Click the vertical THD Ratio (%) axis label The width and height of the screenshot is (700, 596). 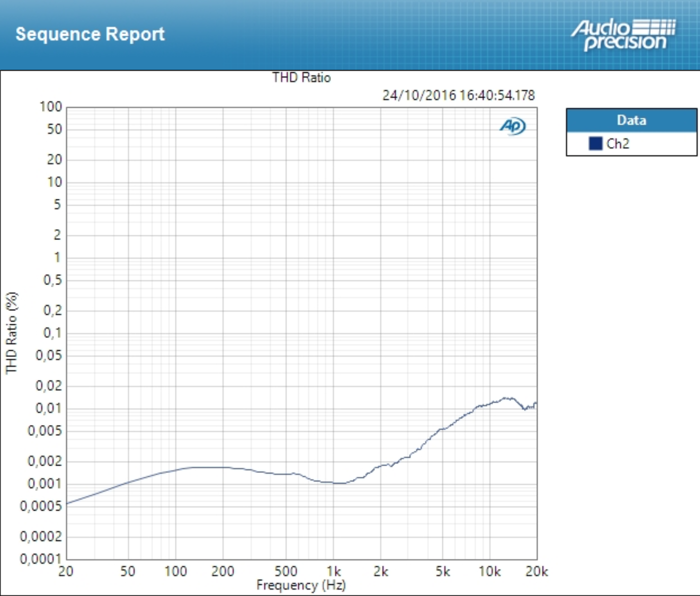pos(11,333)
